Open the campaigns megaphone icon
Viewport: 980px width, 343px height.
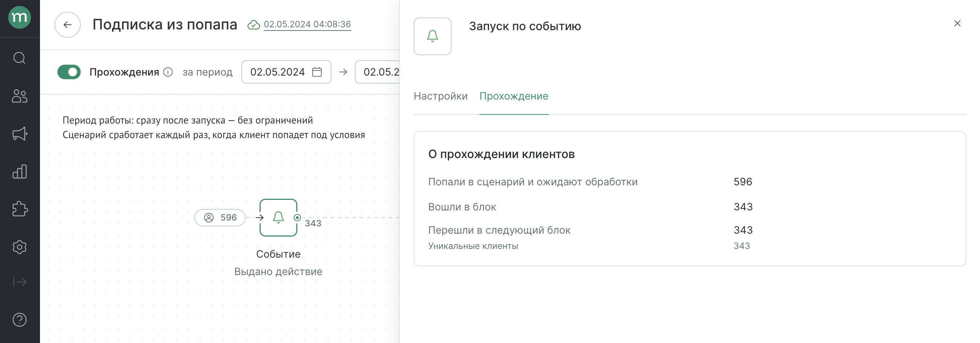point(19,133)
